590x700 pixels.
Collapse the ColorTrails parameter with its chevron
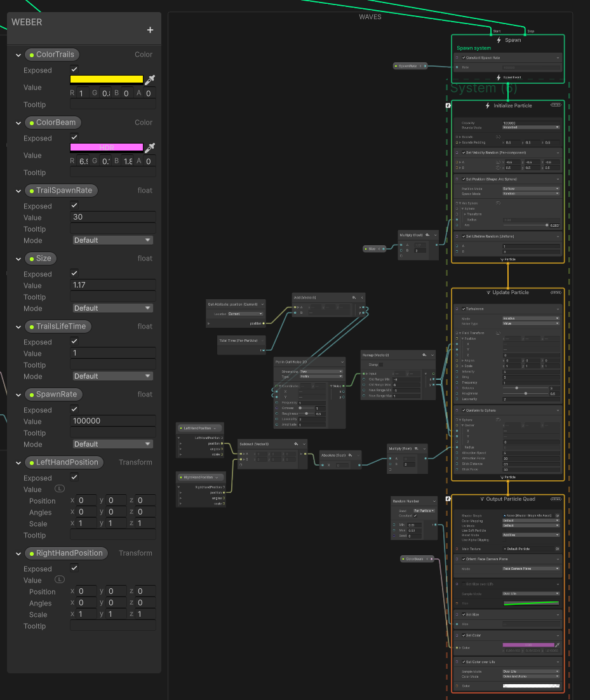click(18, 55)
